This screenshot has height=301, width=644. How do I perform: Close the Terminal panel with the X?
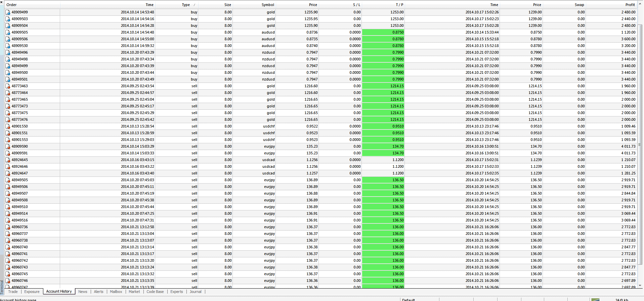tap(2, 2)
